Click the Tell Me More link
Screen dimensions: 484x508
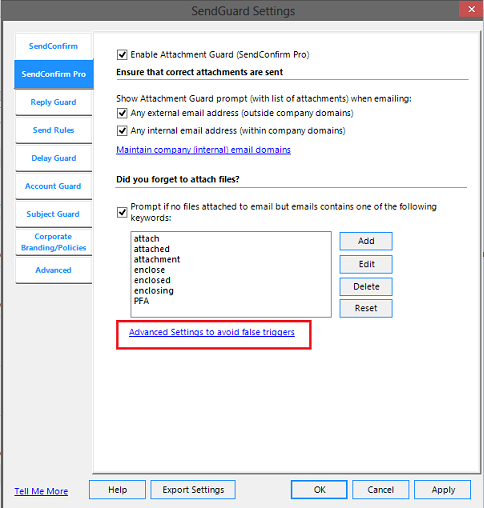[41, 491]
